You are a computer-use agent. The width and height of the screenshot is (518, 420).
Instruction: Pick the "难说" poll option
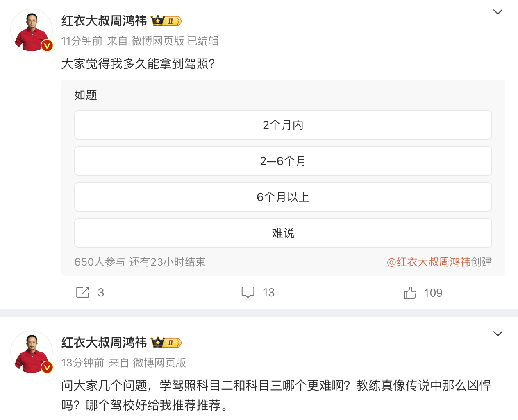(283, 233)
